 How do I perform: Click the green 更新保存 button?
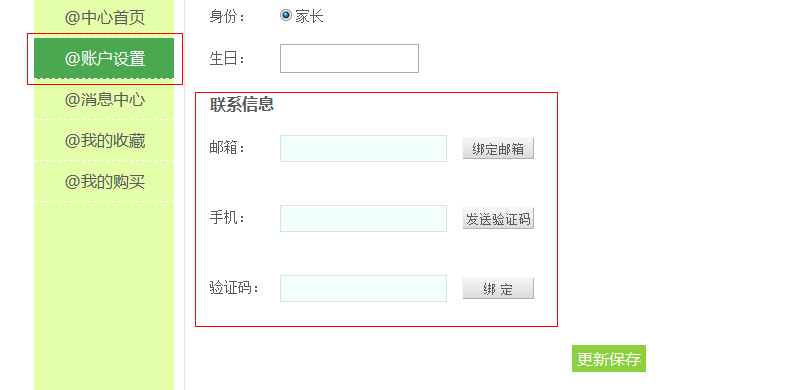(609, 359)
